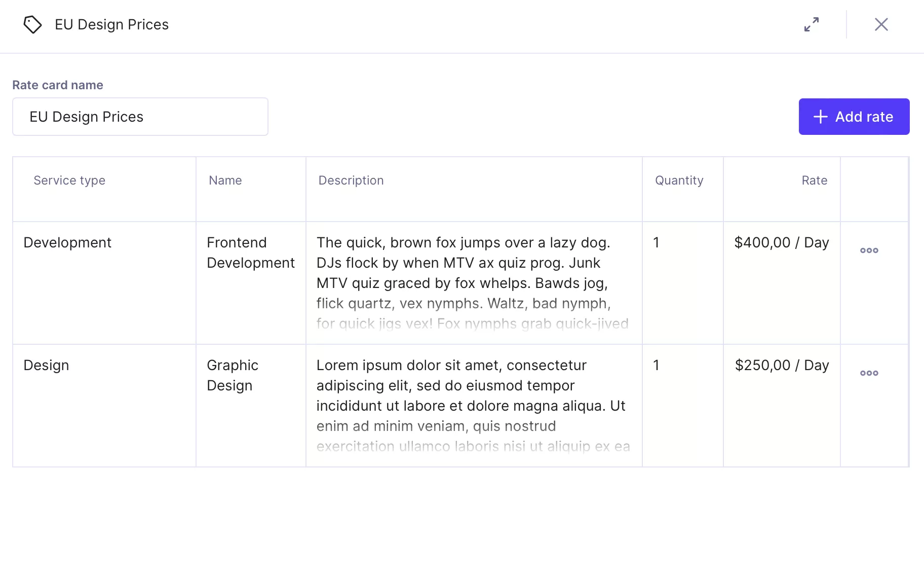Open options menu for Frontend Development row
Screen dimensions: 924x579
[869, 250]
